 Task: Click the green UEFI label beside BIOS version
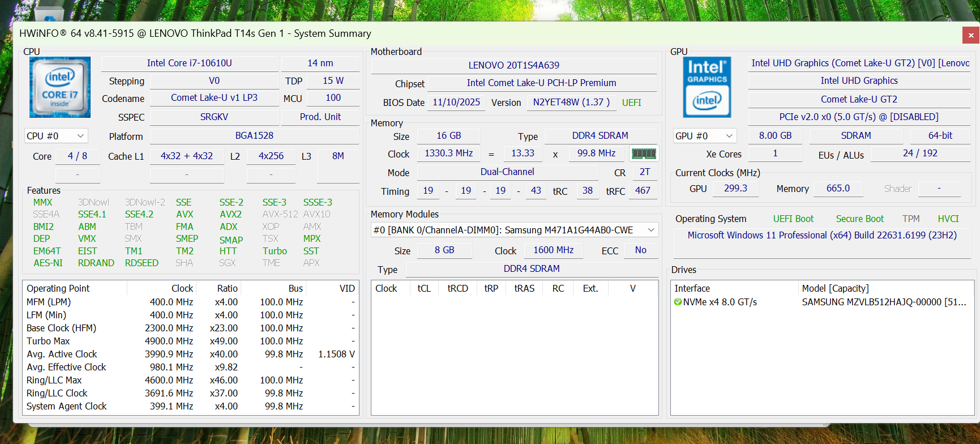tap(632, 103)
